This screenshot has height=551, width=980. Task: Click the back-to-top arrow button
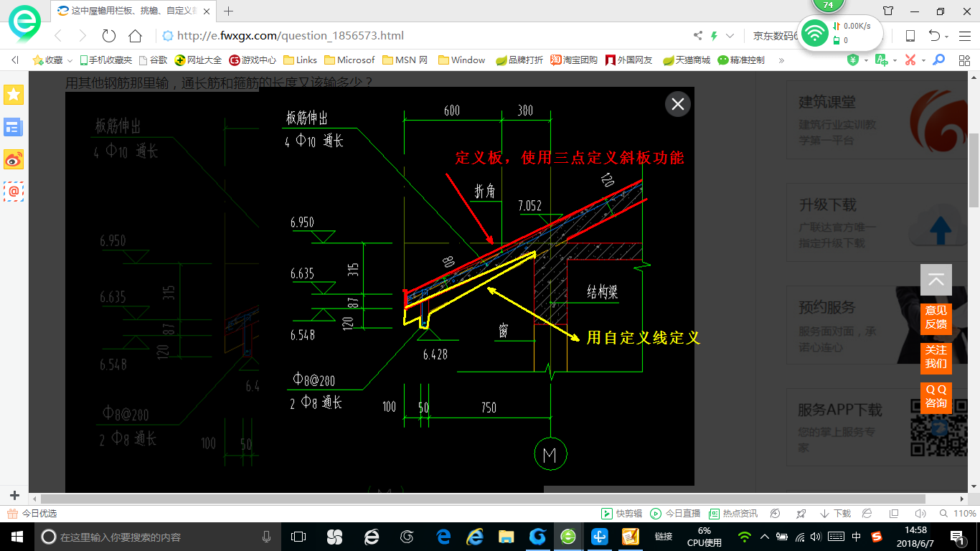[x=936, y=280]
